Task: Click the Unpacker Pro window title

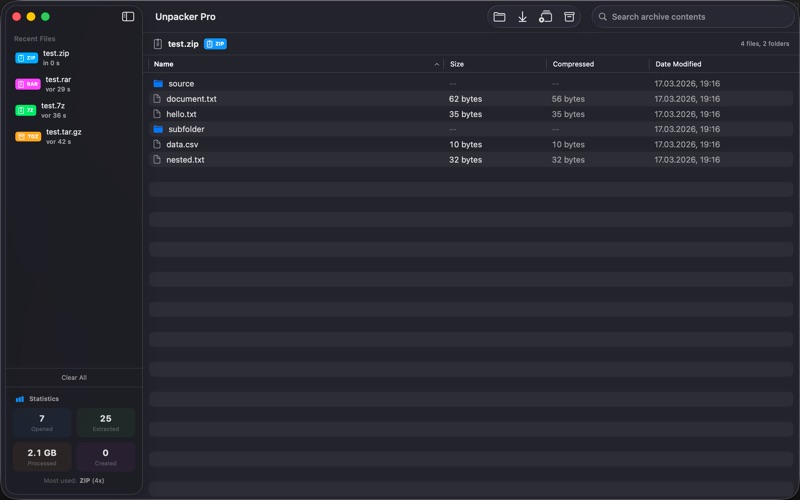Action: (x=185, y=17)
